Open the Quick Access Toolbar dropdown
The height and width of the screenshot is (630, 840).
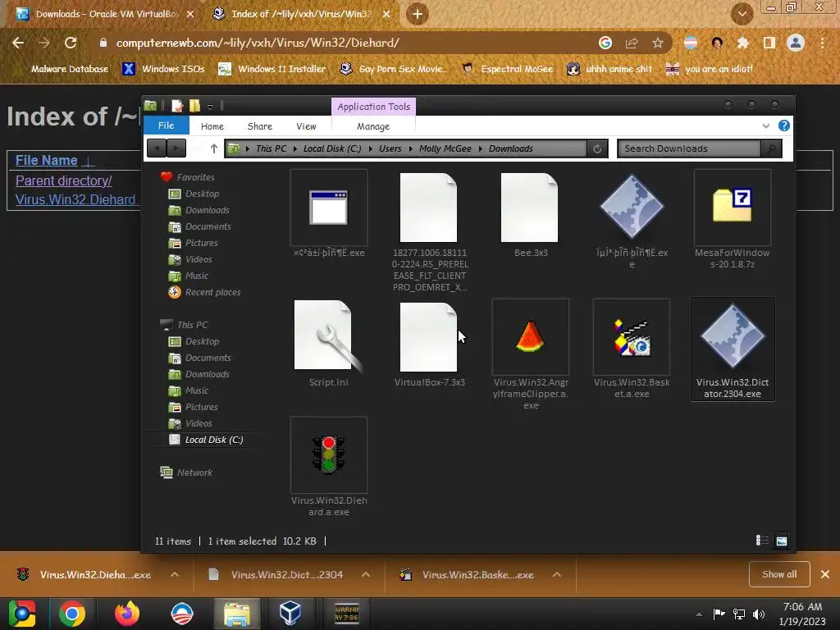(211, 107)
